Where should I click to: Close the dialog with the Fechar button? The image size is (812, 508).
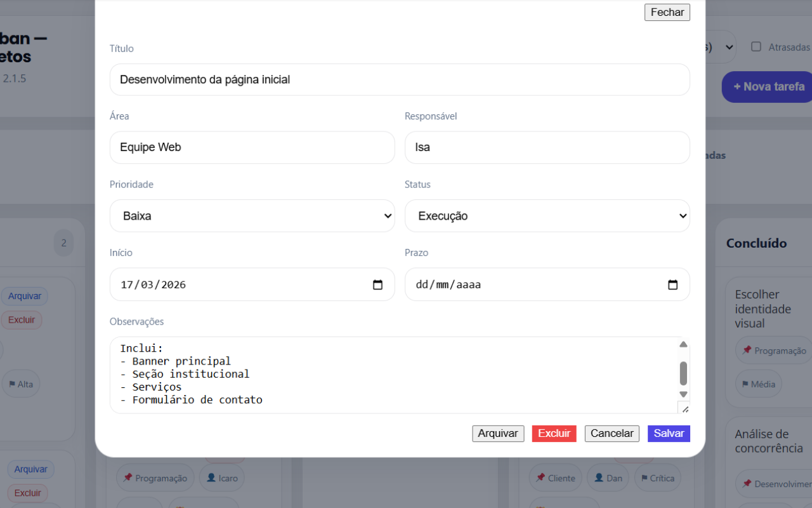(x=667, y=12)
